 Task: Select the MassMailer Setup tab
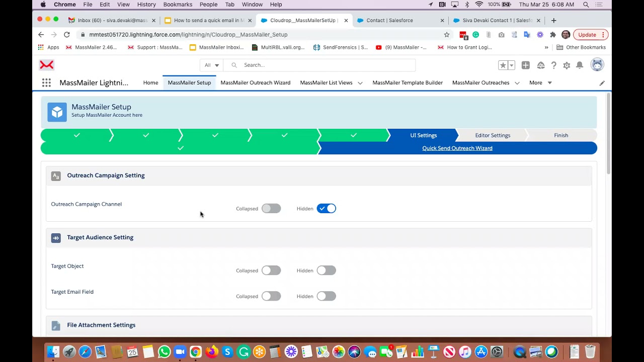click(189, 83)
